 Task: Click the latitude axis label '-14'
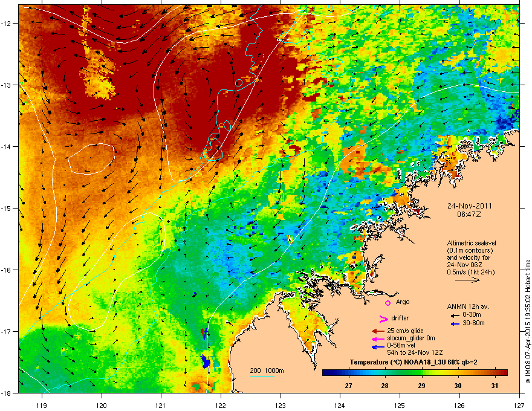click(7, 146)
